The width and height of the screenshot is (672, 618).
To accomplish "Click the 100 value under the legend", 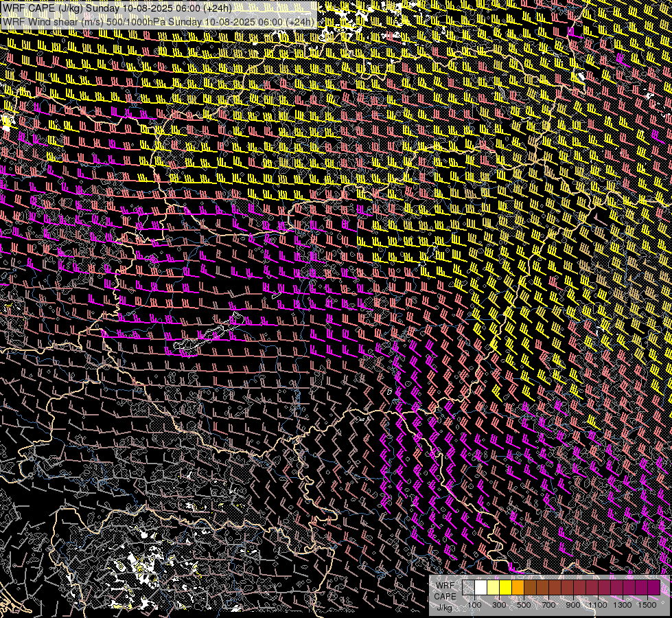I will (474, 605).
